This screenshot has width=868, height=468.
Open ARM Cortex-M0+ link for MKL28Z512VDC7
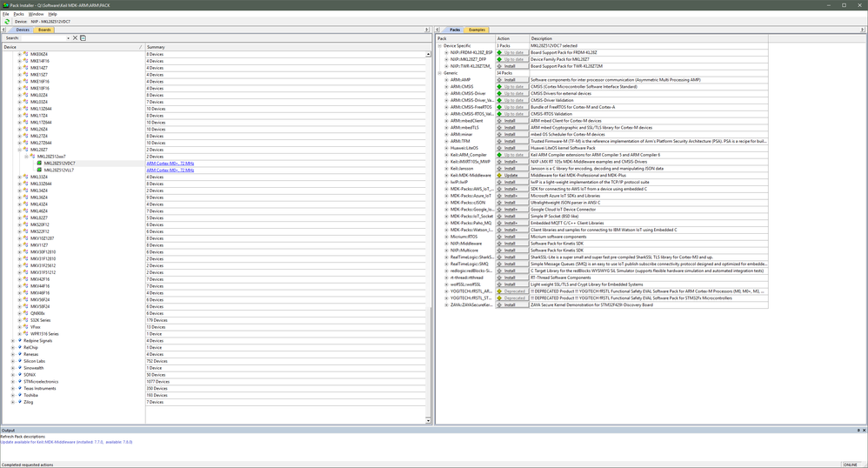pos(170,164)
